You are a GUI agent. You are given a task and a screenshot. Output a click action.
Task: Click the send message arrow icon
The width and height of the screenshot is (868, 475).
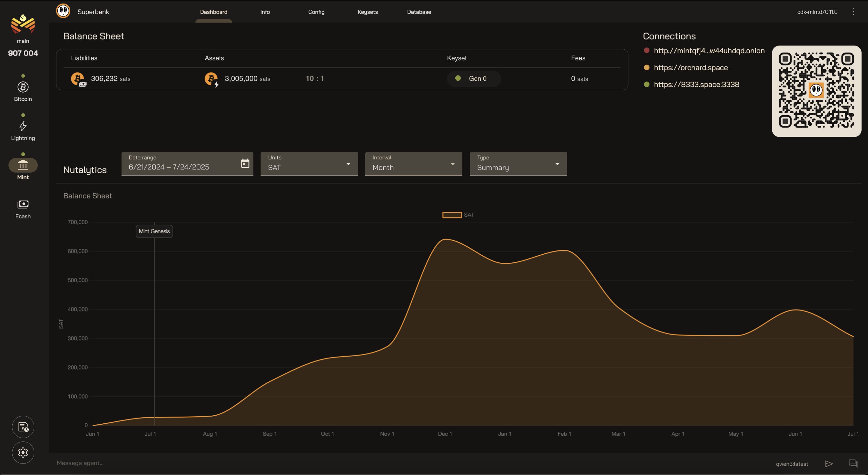(829, 463)
